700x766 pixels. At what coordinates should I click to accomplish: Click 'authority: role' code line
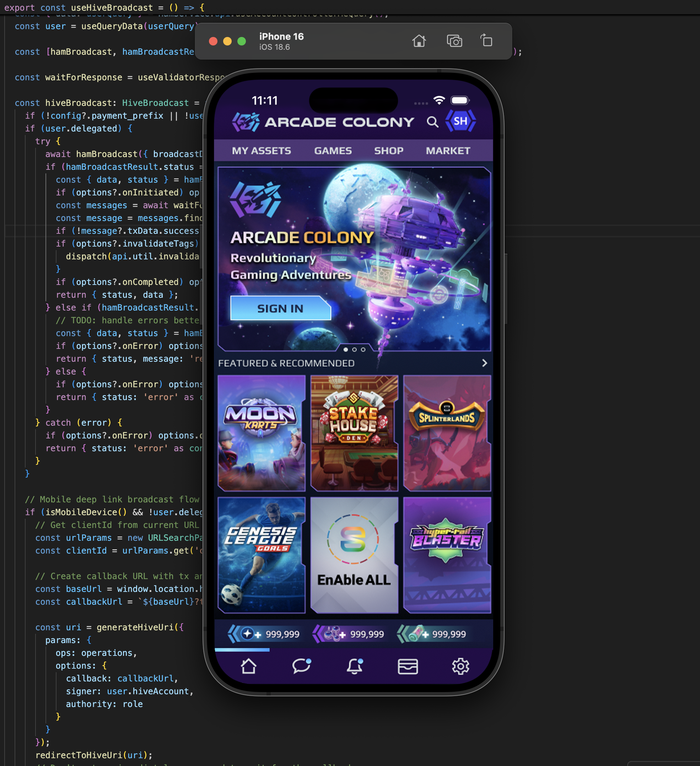coord(104,704)
